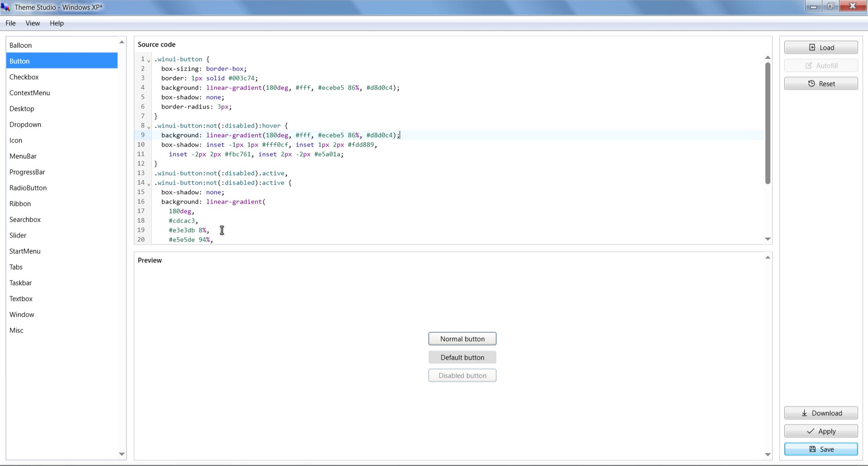Viewport: 868px width, 466px height.
Task: Select the StartMenu component
Action: pyautogui.click(x=25, y=251)
